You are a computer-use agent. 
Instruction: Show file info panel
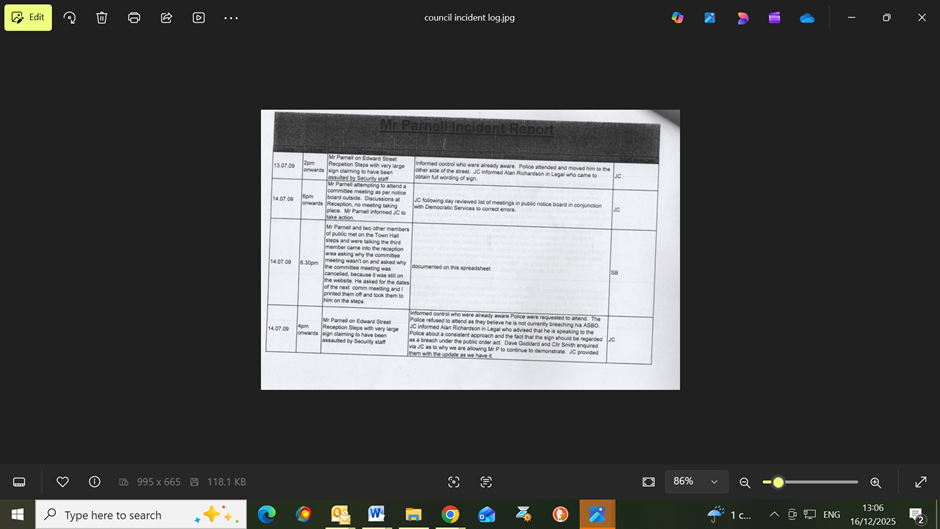(x=94, y=482)
